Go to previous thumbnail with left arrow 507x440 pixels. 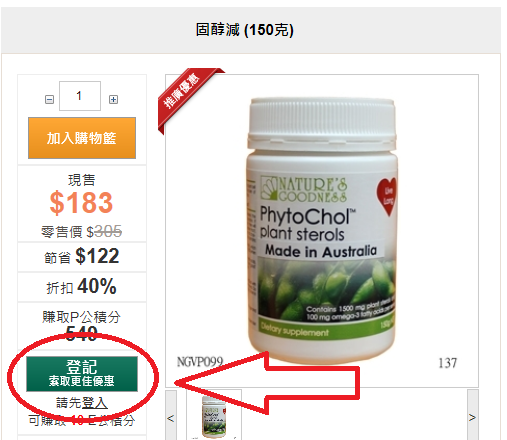point(171,417)
